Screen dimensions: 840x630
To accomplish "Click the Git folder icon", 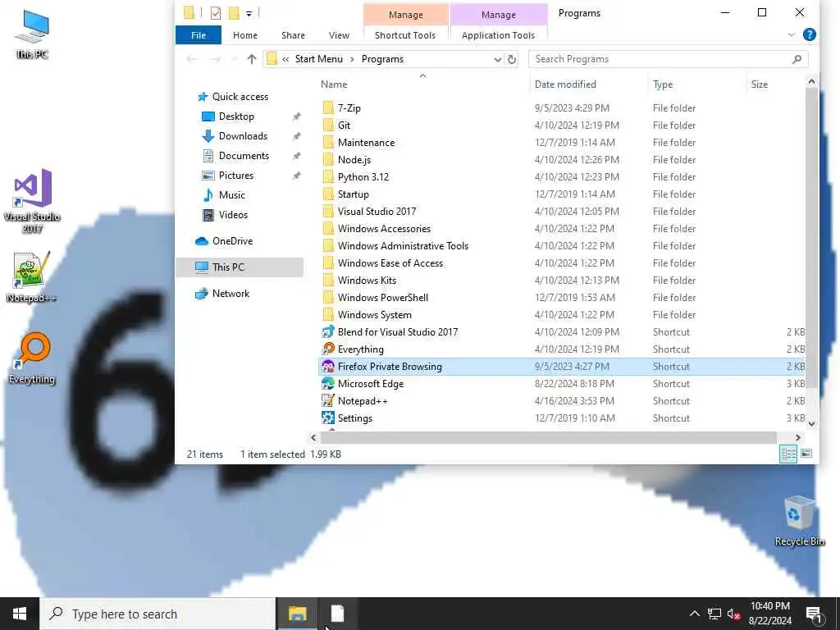I will click(328, 125).
